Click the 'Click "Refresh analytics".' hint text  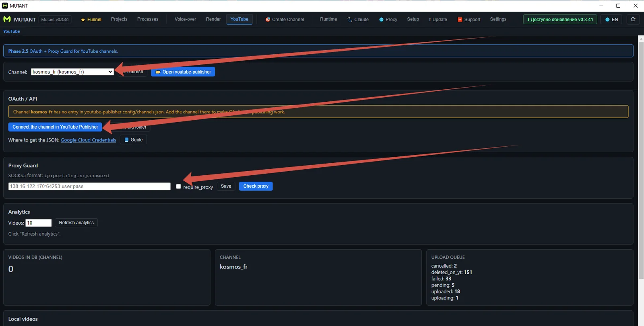coord(35,234)
